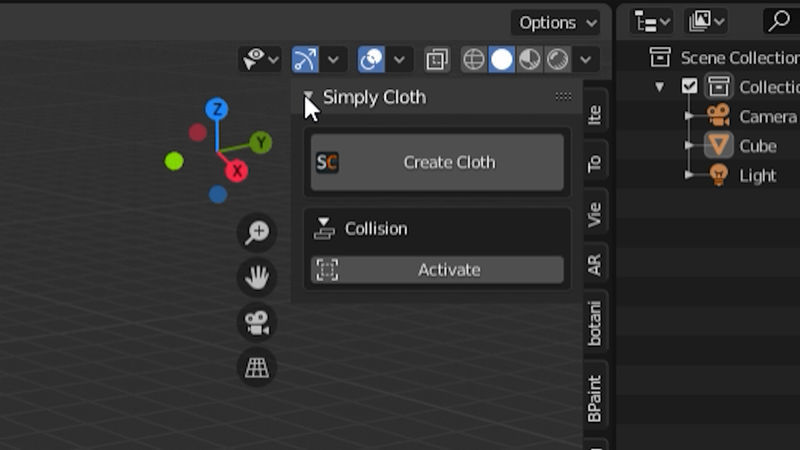Click the Scene Collection archive icon
Viewport: 800px width, 450px height.
(x=660, y=57)
